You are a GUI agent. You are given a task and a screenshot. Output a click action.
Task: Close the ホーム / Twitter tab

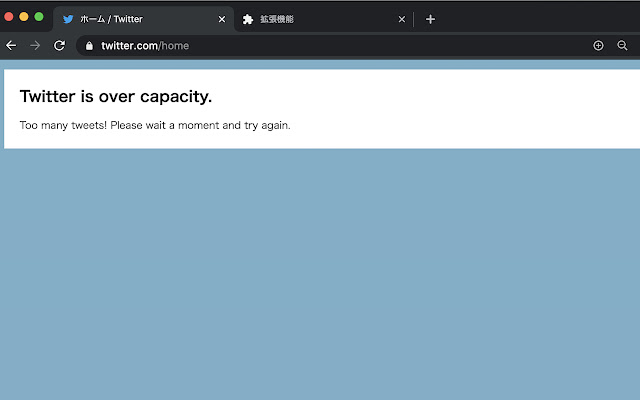(222, 19)
